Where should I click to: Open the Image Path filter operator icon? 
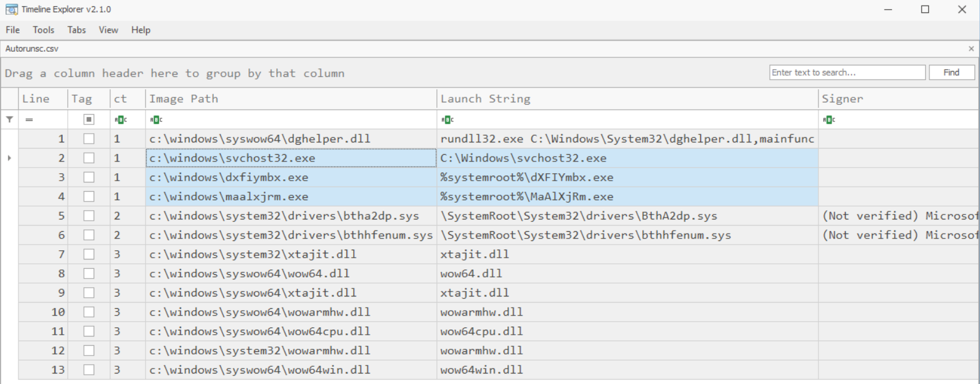(156, 120)
